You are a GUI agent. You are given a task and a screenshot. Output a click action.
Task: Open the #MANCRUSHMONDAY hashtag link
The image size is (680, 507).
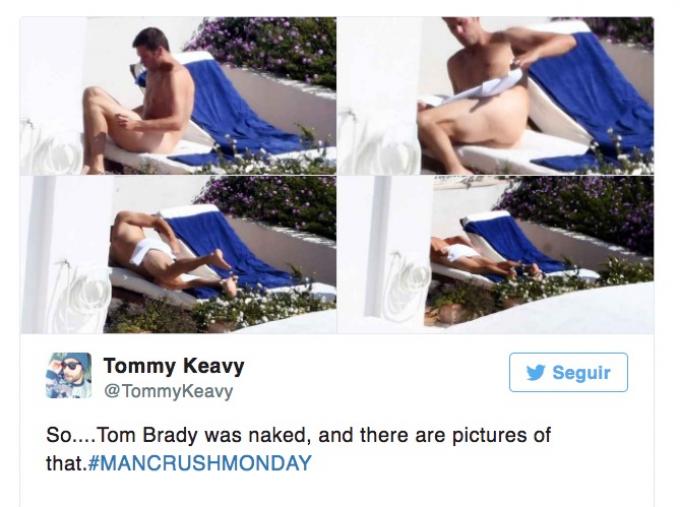pyautogui.click(x=199, y=463)
